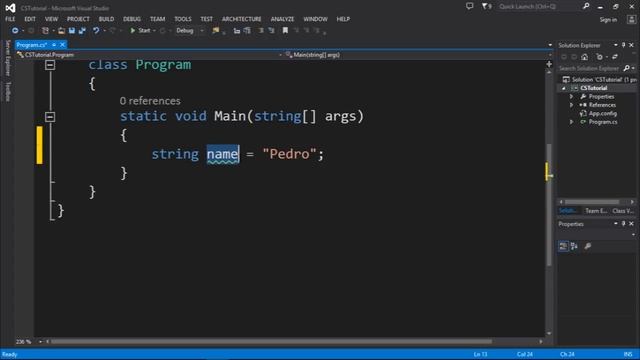640x360 pixels.
Task: Open the EDIT menu
Action: [x=30, y=19]
